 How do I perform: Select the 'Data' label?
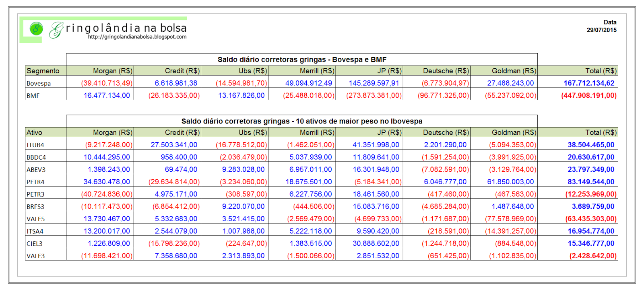point(610,23)
